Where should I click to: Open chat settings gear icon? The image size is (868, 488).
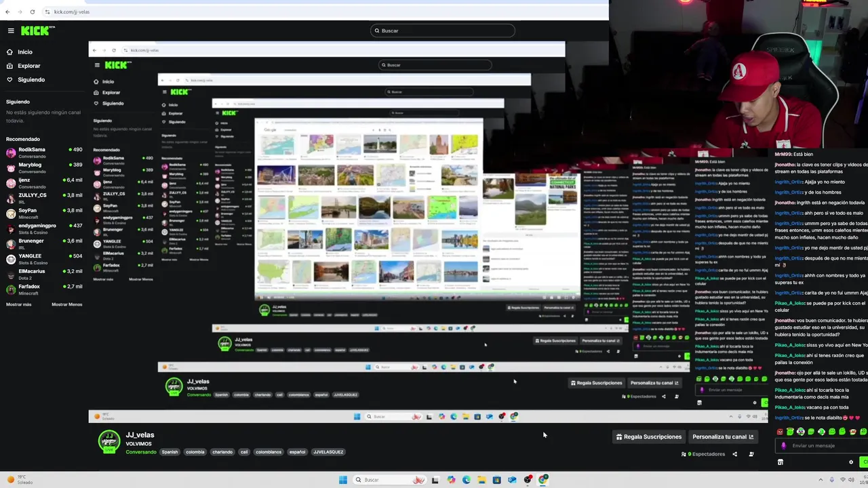(x=851, y=462)
